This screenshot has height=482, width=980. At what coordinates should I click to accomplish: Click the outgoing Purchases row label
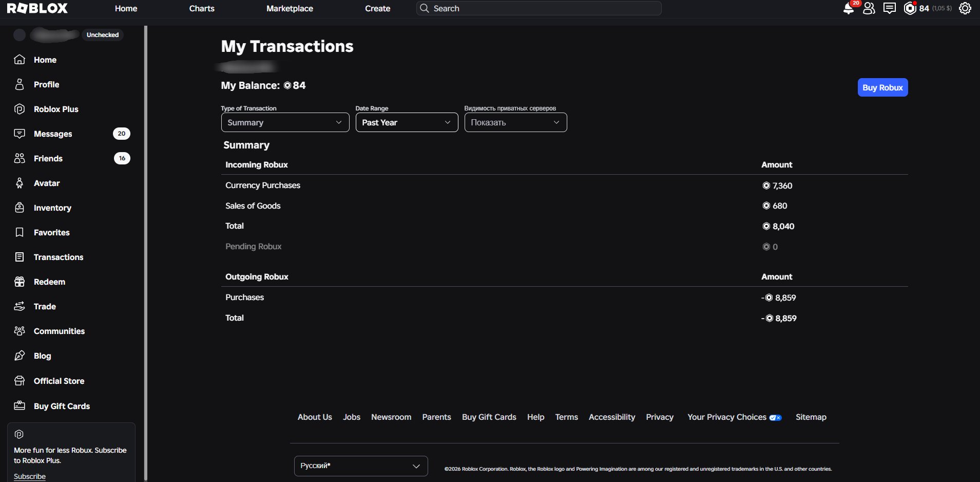[x=245, y=298]
